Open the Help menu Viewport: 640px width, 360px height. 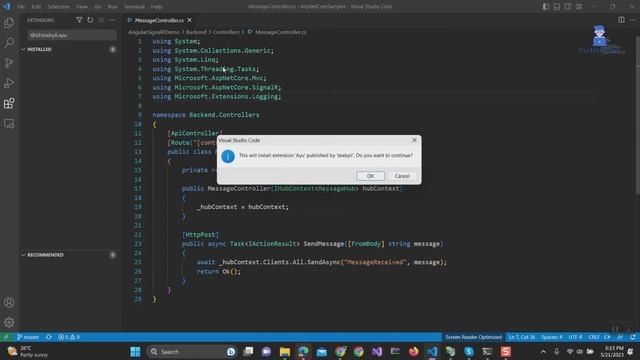click(157, 7)
